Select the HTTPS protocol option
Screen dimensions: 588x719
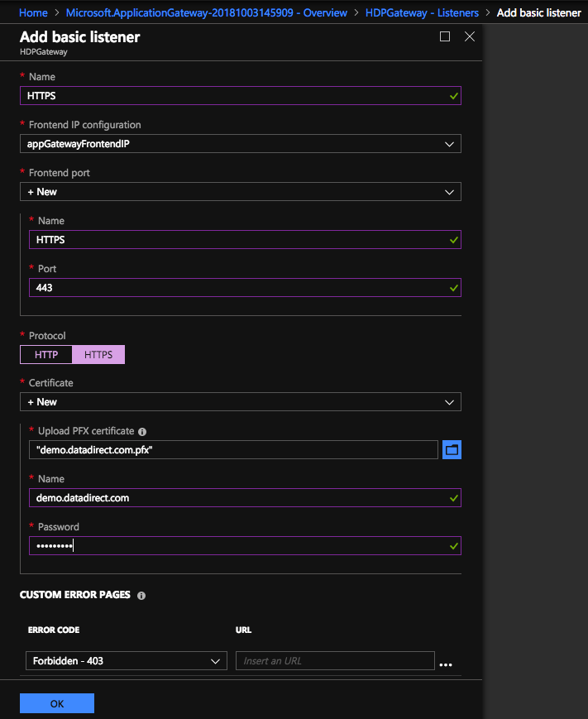[98, 354]
